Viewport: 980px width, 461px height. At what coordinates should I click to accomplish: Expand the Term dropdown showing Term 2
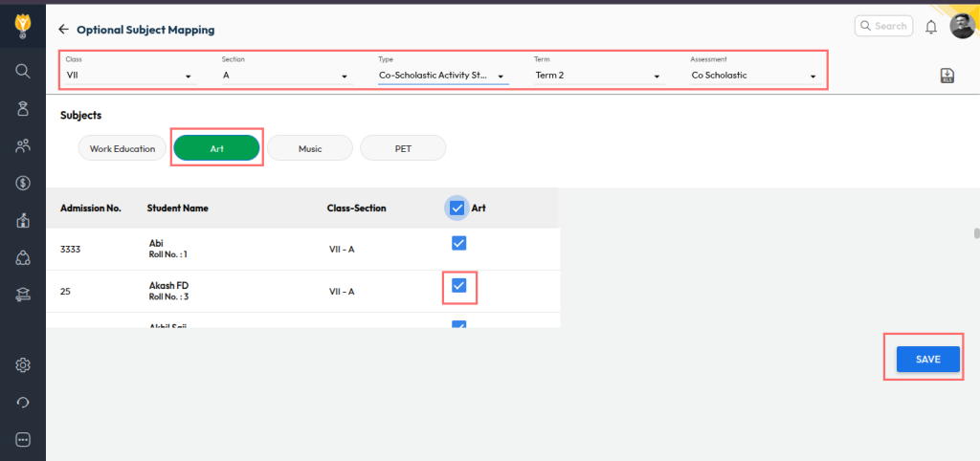tap(597, 76)
